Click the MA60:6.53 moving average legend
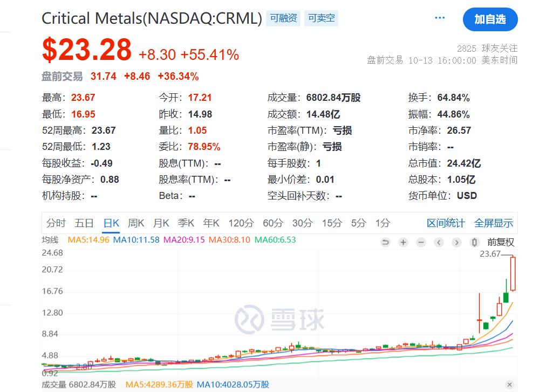The height and width of the screenshot is (392, 539). [x=275, y=240]
